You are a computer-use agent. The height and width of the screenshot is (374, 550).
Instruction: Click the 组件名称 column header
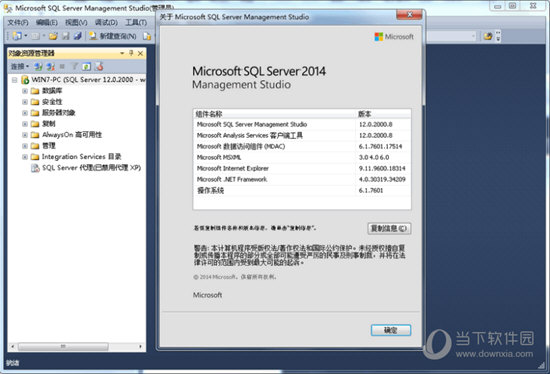275,114
